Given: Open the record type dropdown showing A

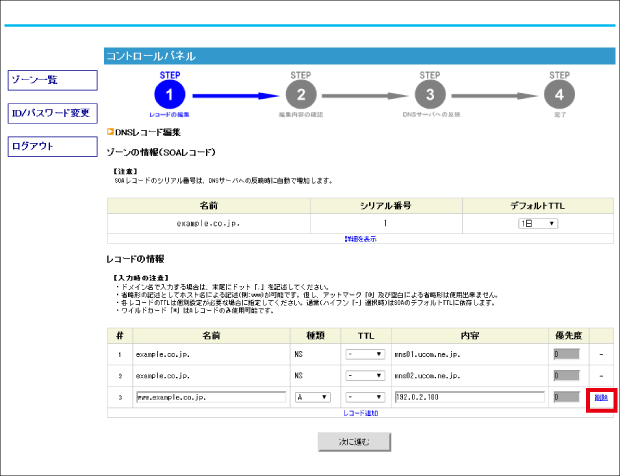Looking at the screenshot, I should [313, 397].
